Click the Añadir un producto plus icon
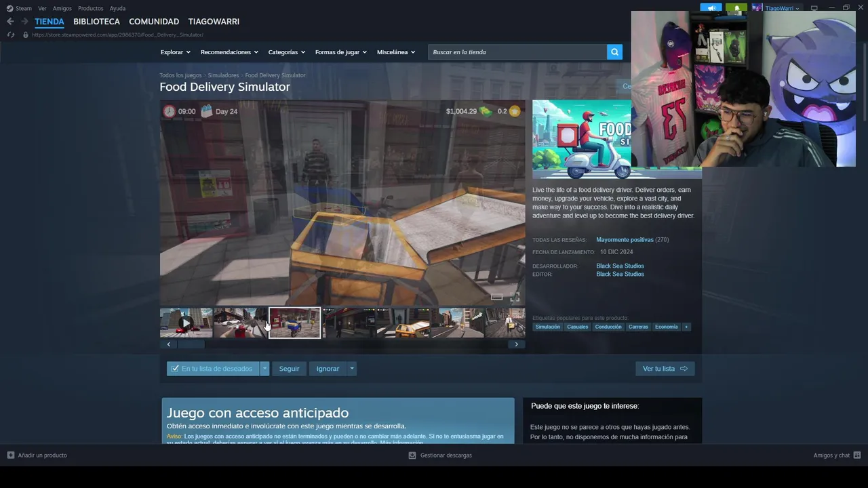 coord(10,455)
